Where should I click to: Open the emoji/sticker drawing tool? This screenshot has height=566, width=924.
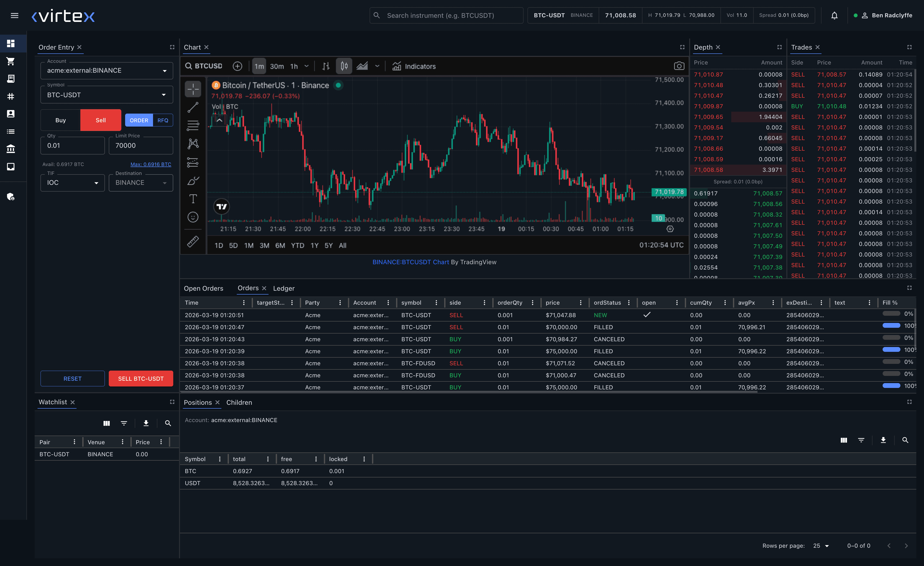(x=193, y=217)
